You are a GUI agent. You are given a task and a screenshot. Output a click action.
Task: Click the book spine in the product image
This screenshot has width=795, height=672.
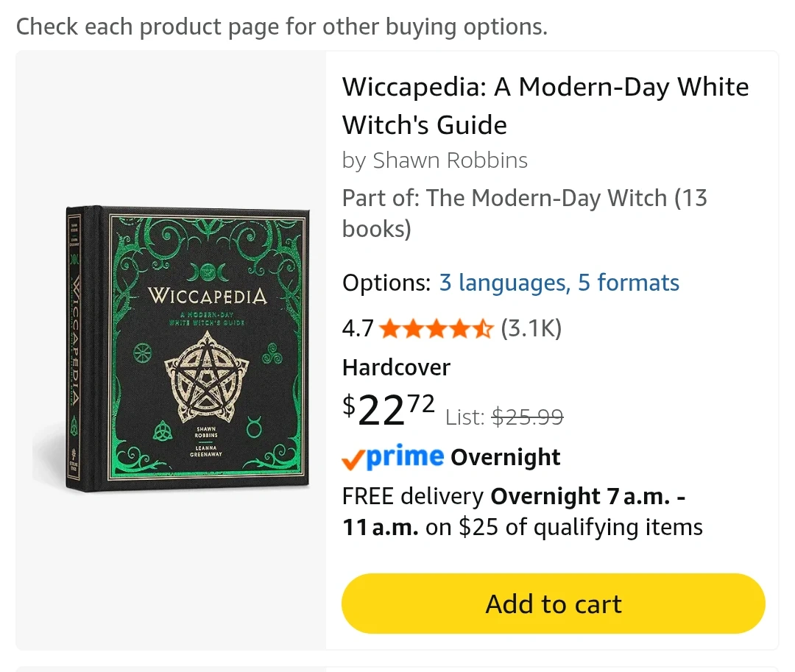tap(74, 350)
